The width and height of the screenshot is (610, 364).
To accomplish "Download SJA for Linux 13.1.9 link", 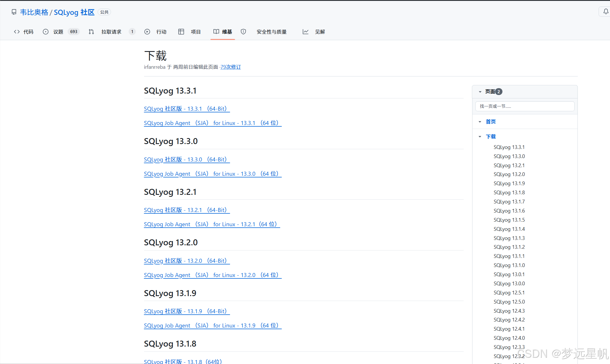I will 213,325.
